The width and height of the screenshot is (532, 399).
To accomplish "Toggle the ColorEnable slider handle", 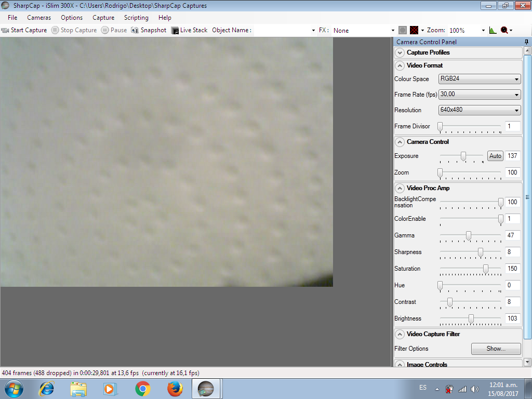I will pos(500,219).
